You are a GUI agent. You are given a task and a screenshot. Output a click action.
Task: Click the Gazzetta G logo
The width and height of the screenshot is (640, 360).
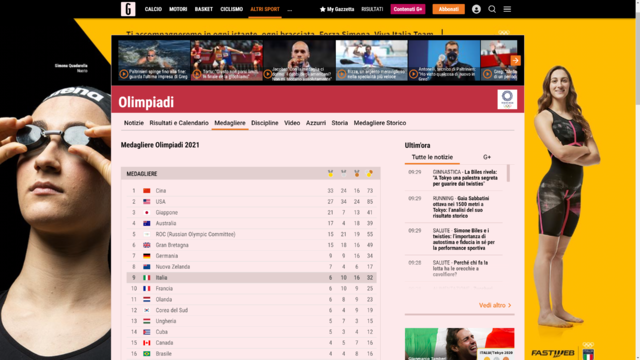[128, 9]
